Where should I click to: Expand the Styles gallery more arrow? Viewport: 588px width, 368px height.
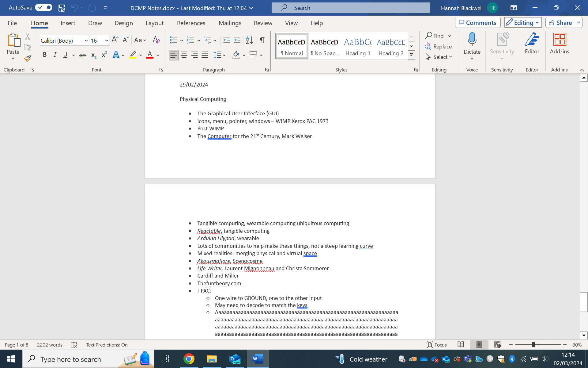click(411, 55)
